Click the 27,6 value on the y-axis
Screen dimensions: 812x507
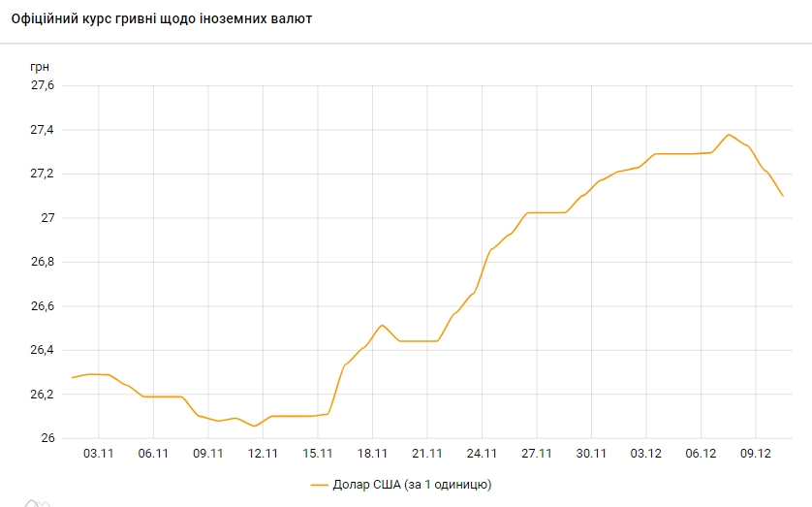44,86
